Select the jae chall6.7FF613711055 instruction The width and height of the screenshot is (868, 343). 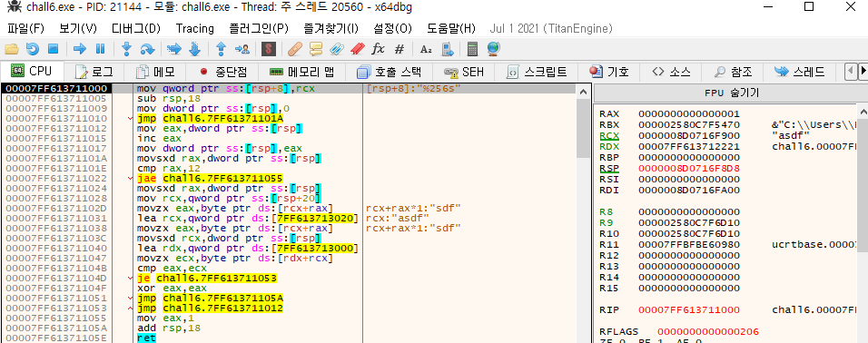click(x=210, y=178)
